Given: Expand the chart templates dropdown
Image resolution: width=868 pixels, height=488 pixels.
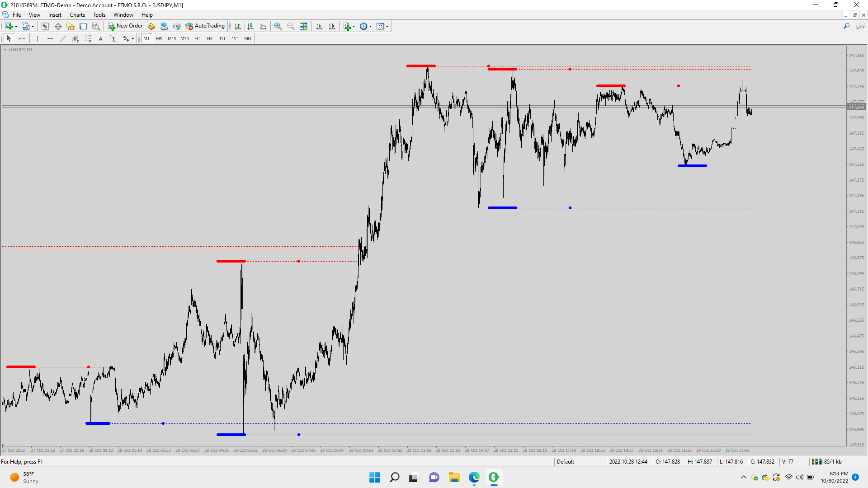Looking at the screenshot, I should (387, 26).
